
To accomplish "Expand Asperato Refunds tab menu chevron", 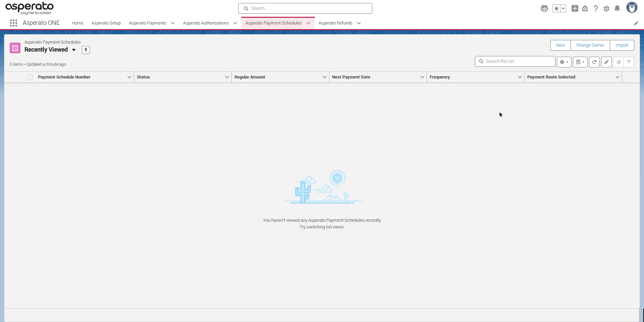I will tap(359, 23).
